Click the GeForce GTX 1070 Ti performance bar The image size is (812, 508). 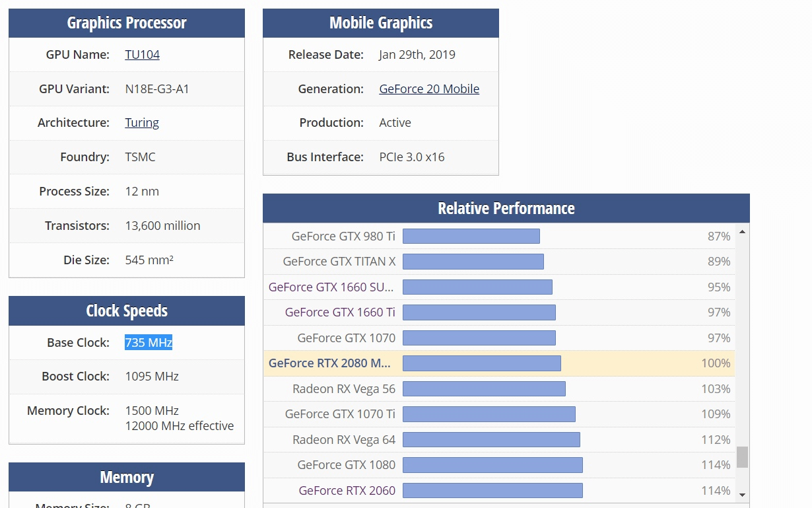(x=489, y=414)
